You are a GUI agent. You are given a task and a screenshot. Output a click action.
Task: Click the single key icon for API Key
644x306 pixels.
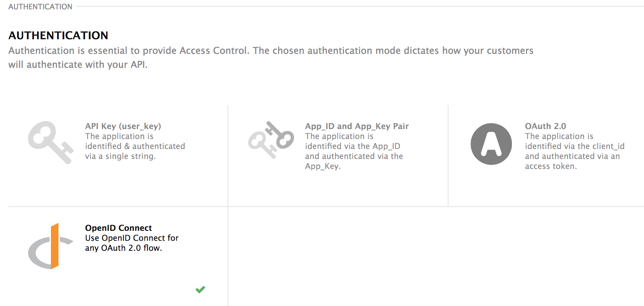coord(50,142)
